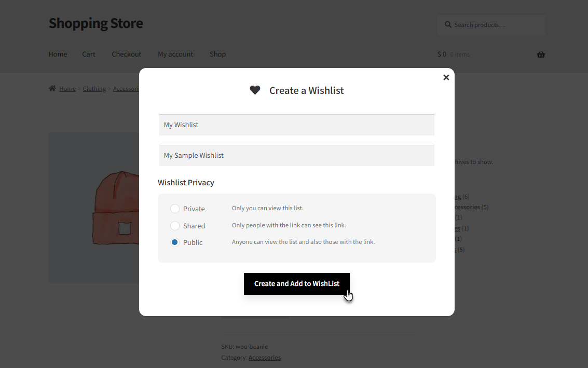Image resolution: width=588 pixels, height=368 pixels.
Task: Open the Shop menu item
Action: (x=217, y=54)
